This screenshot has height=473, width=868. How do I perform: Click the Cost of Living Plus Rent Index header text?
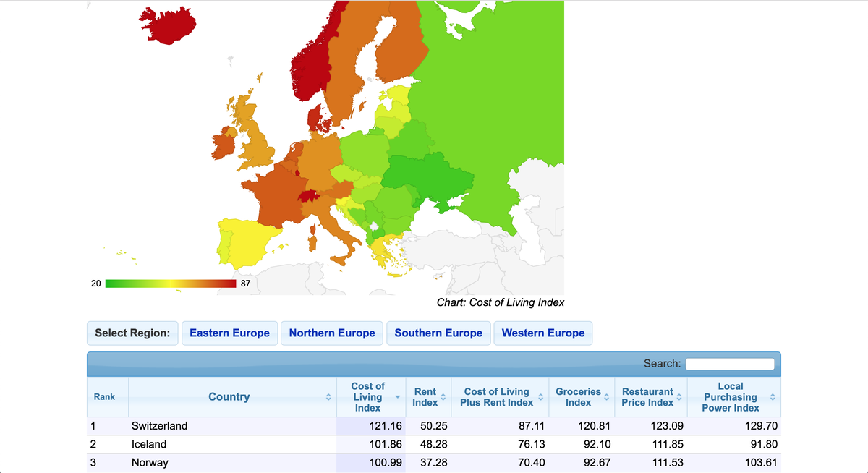pos(497,397)
